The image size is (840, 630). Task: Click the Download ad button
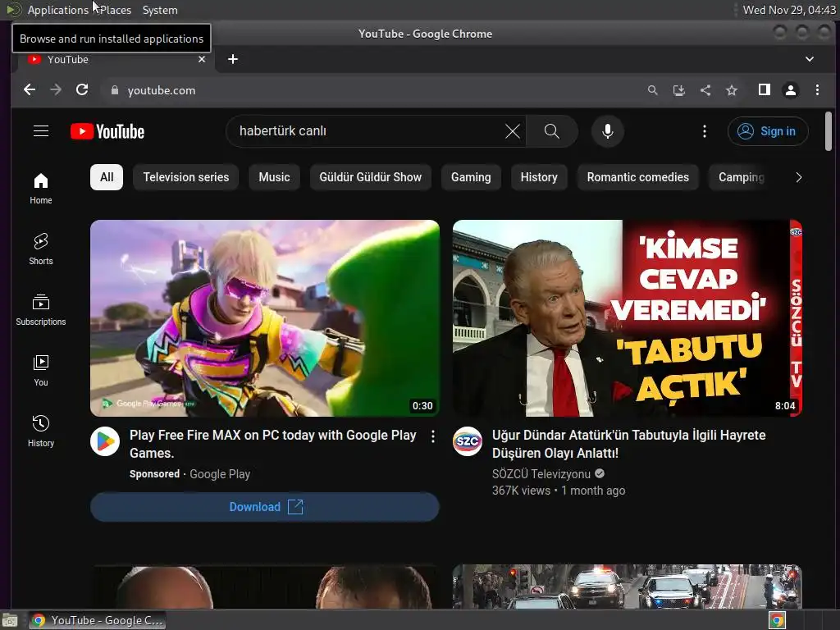click(265, 507)
